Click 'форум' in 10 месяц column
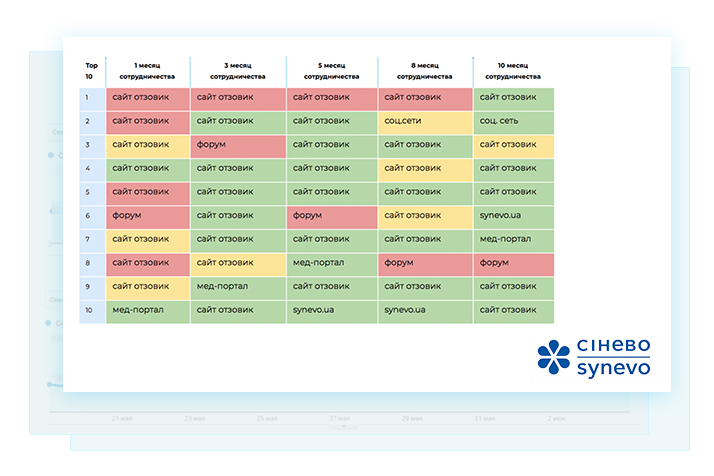The height and width of the screenshot is (476, 714). click(x=513, y=263)
